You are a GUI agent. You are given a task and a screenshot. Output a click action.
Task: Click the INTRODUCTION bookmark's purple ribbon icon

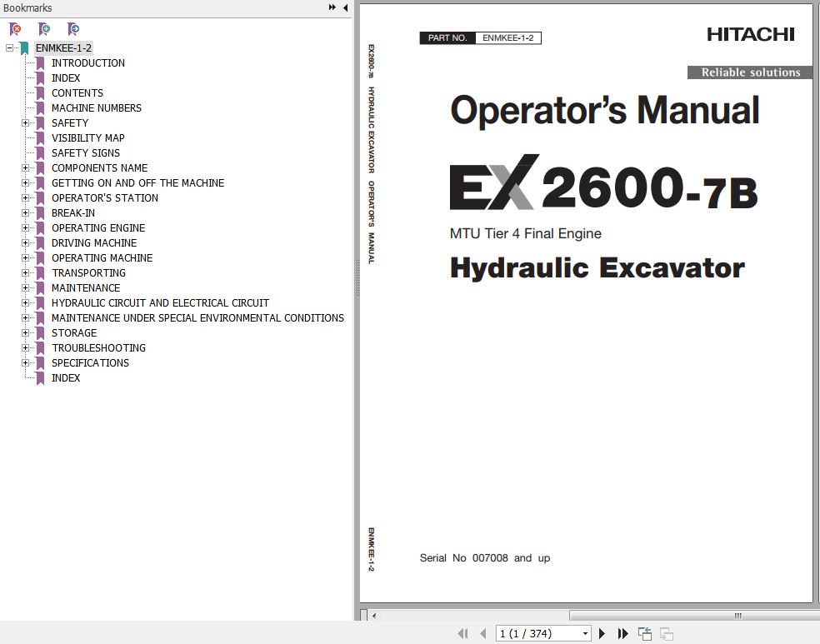[40, 63]
